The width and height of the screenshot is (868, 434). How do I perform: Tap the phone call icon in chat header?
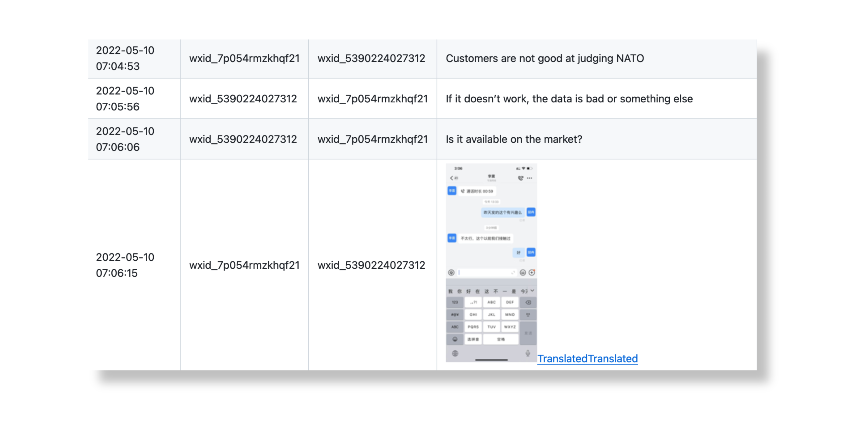pyautogui.click(x=520, y=178)
